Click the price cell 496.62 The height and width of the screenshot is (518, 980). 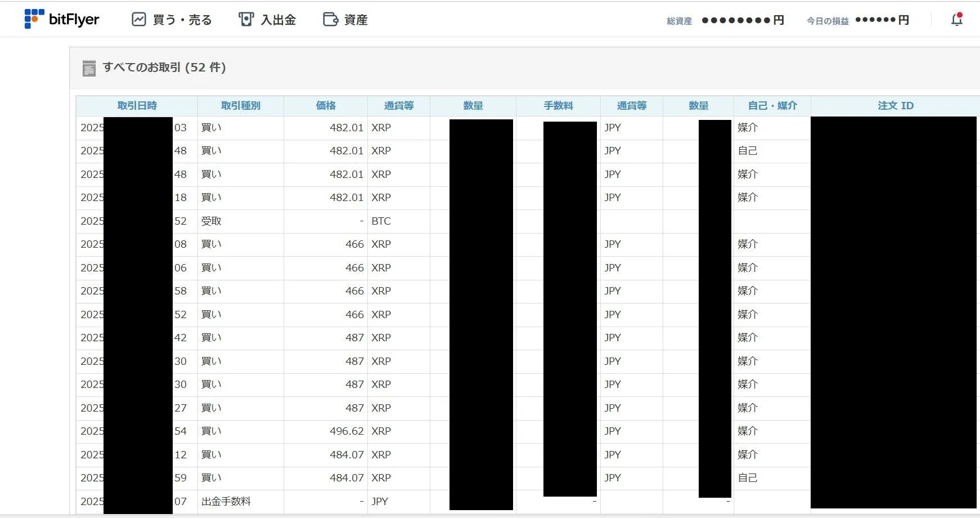point(326,431)
